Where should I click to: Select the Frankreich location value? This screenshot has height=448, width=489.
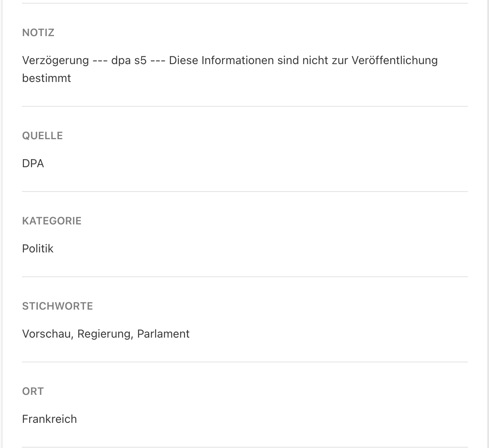click(x=49, y=419)
